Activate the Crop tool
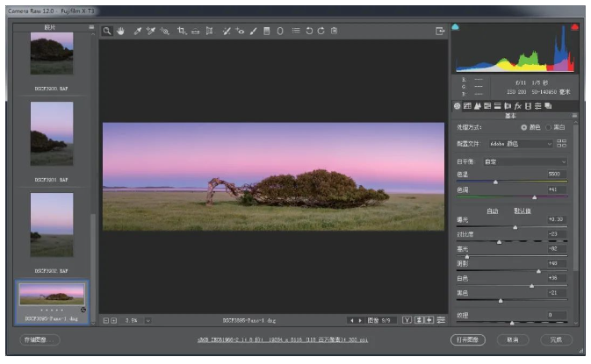 tap(181, 31)
